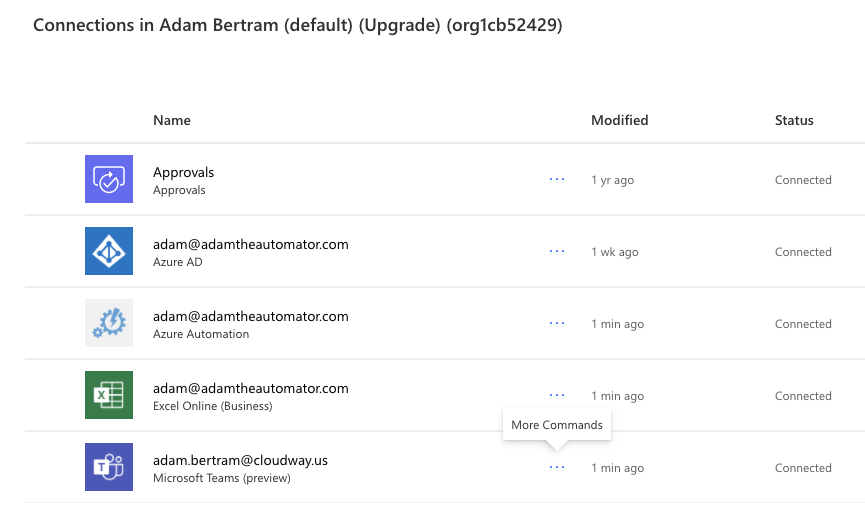
Task: Click the Excel Online connector icon
Action: [x=109, y=395]
